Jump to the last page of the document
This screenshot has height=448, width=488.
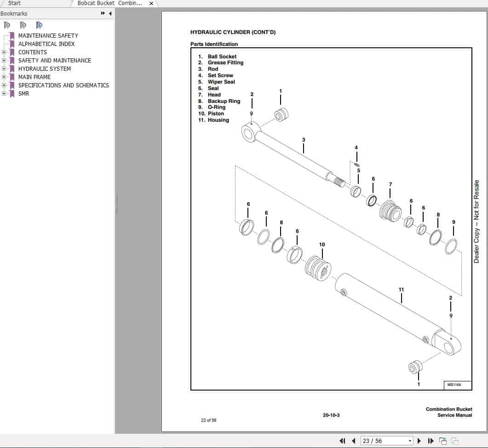pos(430,440)
